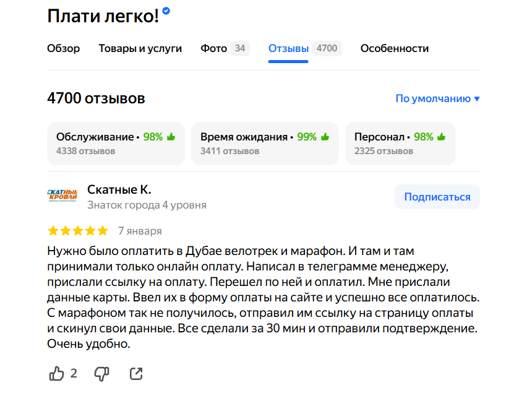The image size is (532, 393).
Task: Click the Скатные Кровли avatar logo
Action: click(x=62, y=196)
